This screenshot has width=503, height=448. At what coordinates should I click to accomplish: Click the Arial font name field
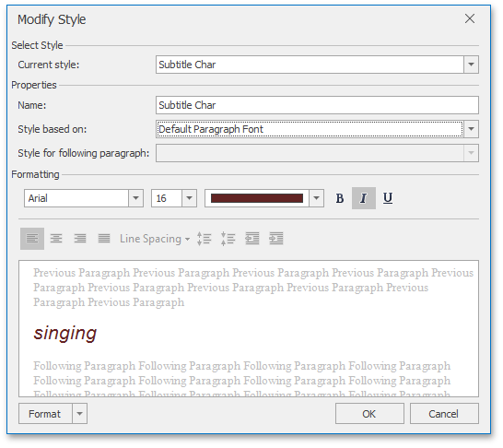point(76,198)
